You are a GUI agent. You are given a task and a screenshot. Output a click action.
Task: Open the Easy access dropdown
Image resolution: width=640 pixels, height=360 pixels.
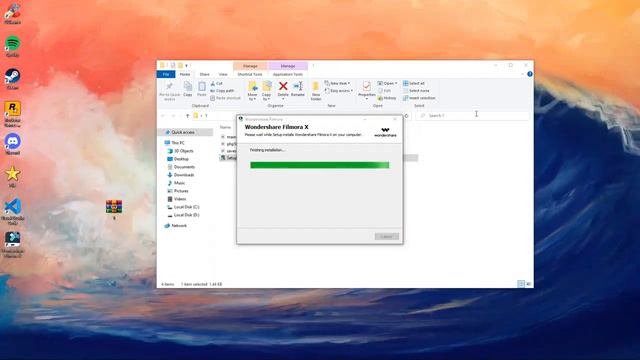tap(339, 91)
